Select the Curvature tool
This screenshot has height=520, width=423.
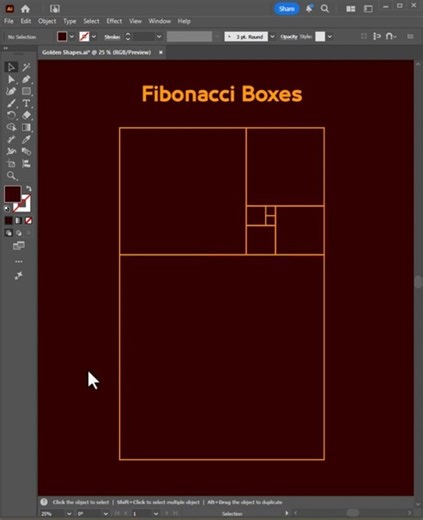11,91
